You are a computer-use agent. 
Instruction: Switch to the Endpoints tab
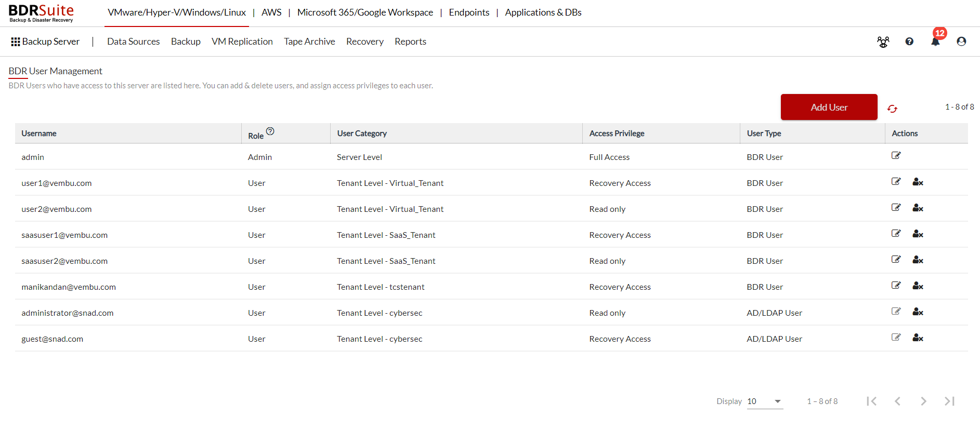(x=469, y=12)
